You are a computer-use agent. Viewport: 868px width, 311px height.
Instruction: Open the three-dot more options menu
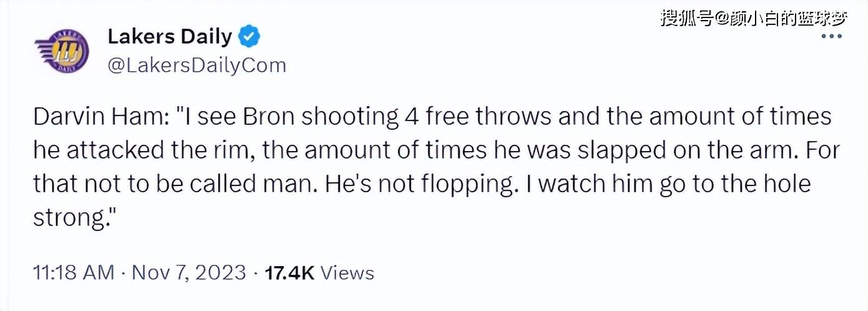(x=831, y=36)
